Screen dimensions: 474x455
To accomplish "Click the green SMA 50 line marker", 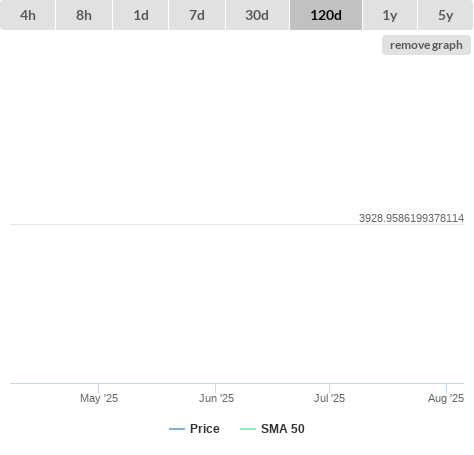I will (248, 429).
